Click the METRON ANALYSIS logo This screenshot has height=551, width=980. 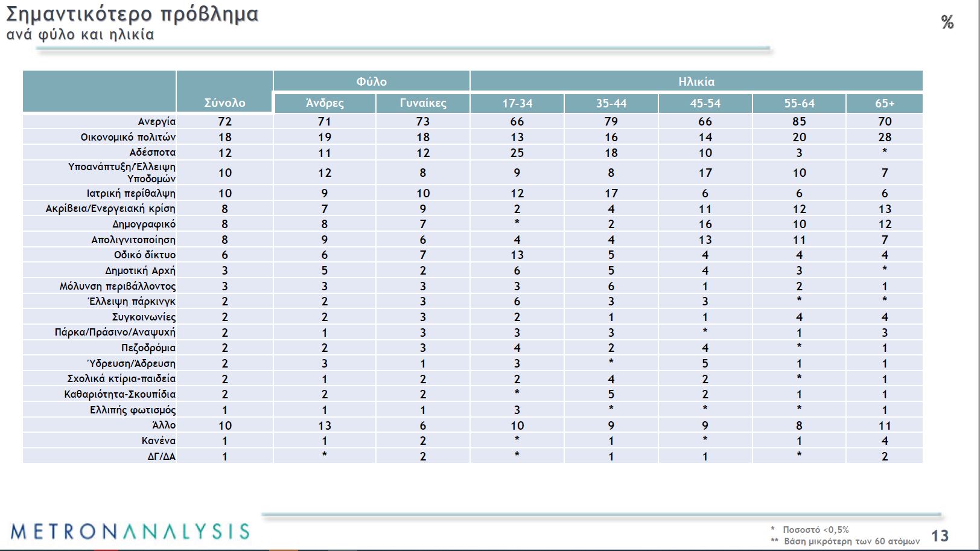130,531
